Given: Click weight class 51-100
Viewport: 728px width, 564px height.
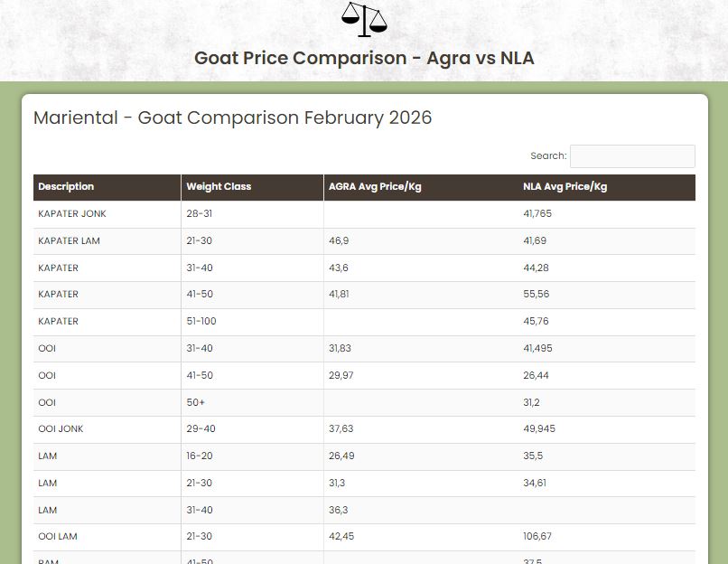Looking at the screenshot, I should pos(201,321).
